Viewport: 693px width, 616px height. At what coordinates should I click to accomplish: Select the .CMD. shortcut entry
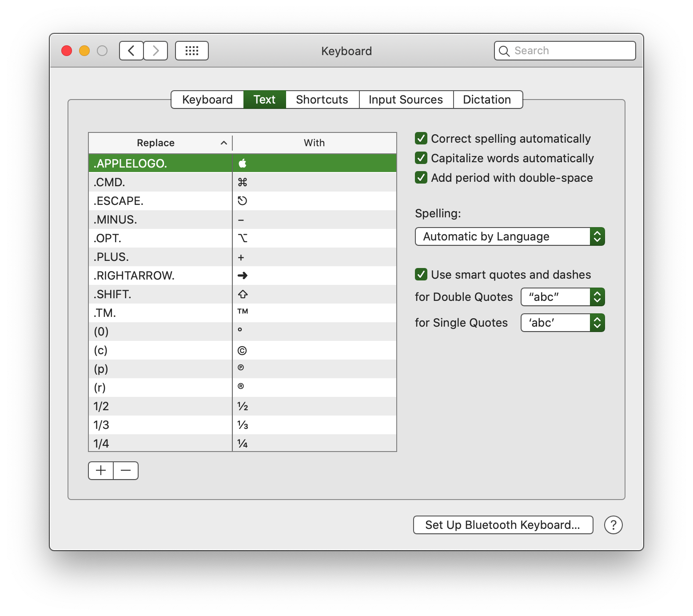coord(160,182)
